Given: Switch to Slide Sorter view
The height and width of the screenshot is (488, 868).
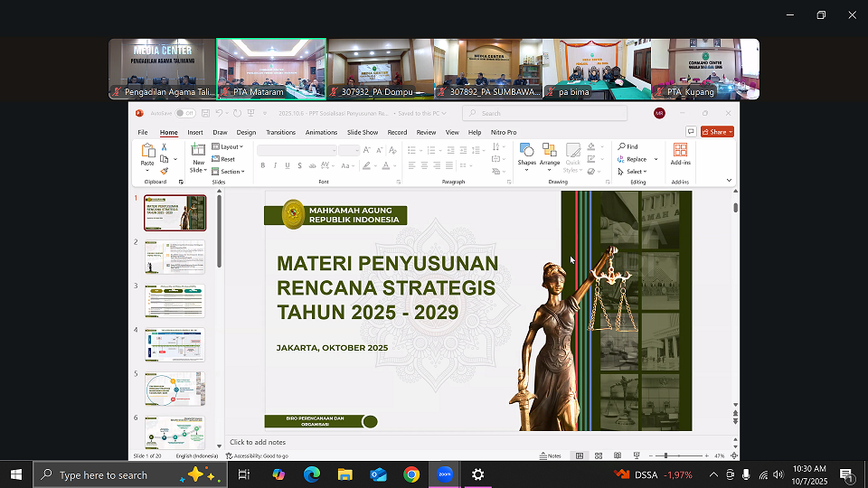Looking at the screenshot, I should click(598, 455).
